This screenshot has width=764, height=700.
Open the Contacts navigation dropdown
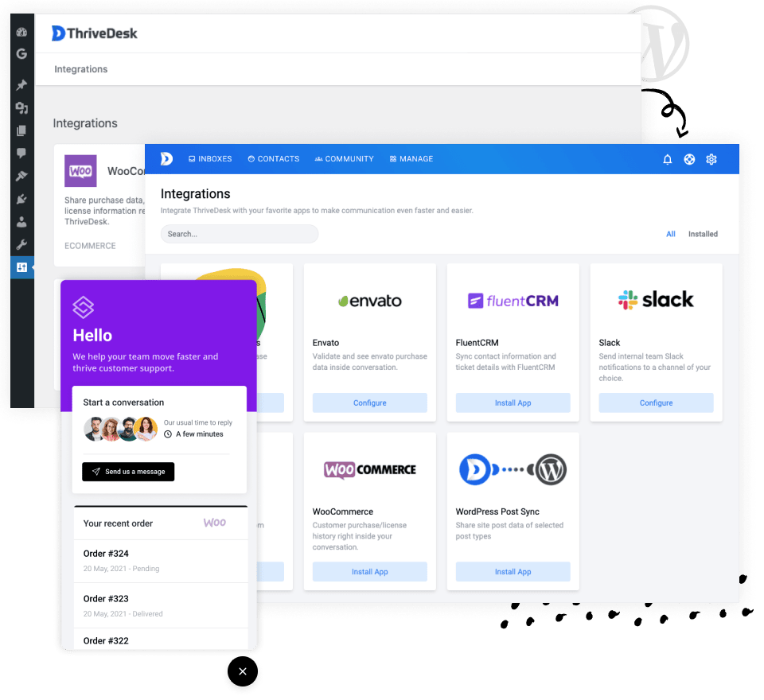273,158
